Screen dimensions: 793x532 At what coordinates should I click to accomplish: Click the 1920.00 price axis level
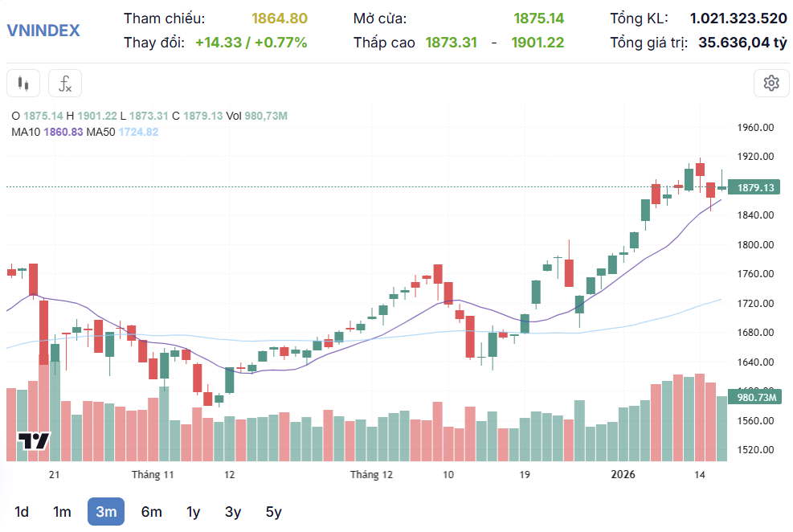pos(754,157)
